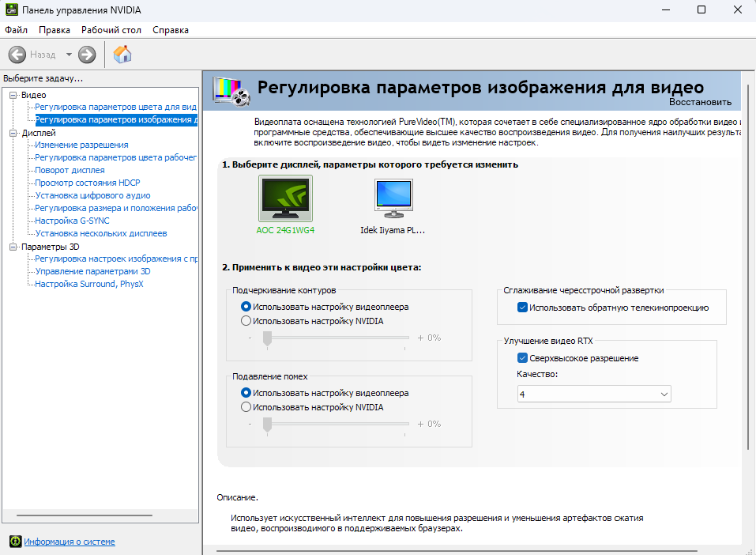This screenshot has height=555, width=756.
Task: Open Регулировка параметров цвета рабочего стола
Action: pos(115,157)
